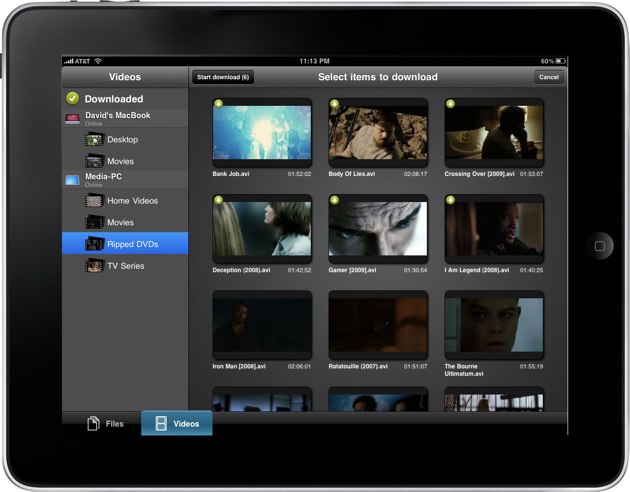Click the Ripped DVDs film icon
This screenshot has width=630, height=492.
(x=94, y=244)
